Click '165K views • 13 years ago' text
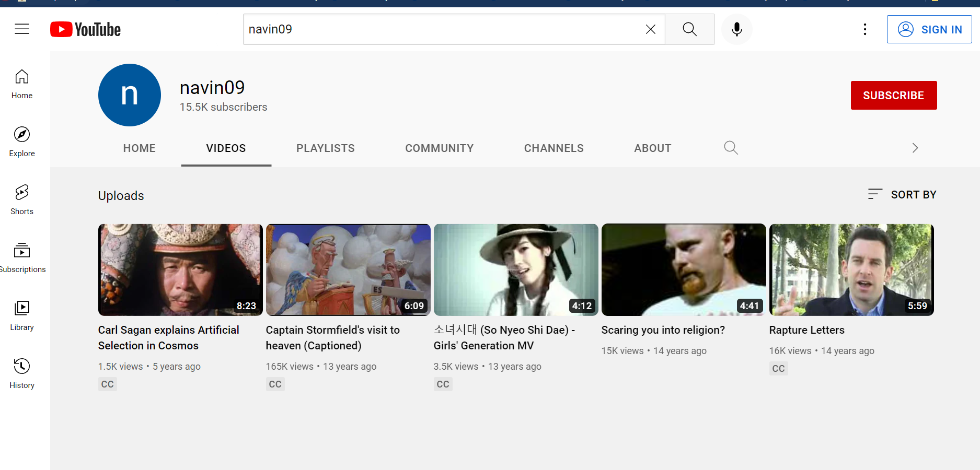 (321, 367)
